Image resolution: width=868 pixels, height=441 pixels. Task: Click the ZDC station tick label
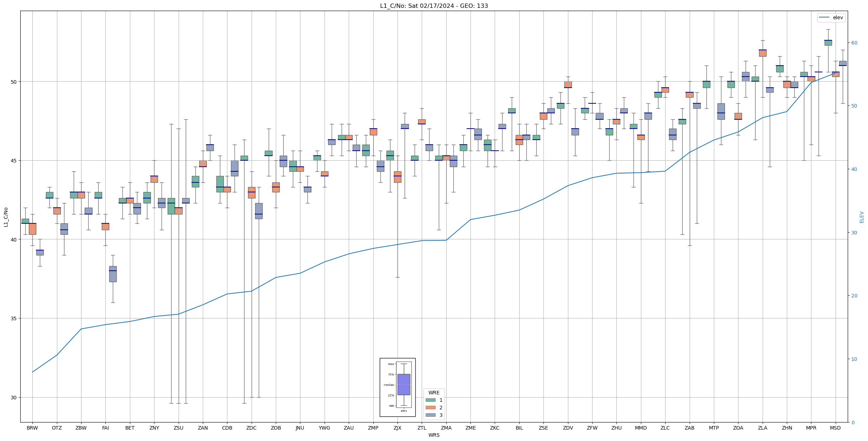(x=251, y=428)
